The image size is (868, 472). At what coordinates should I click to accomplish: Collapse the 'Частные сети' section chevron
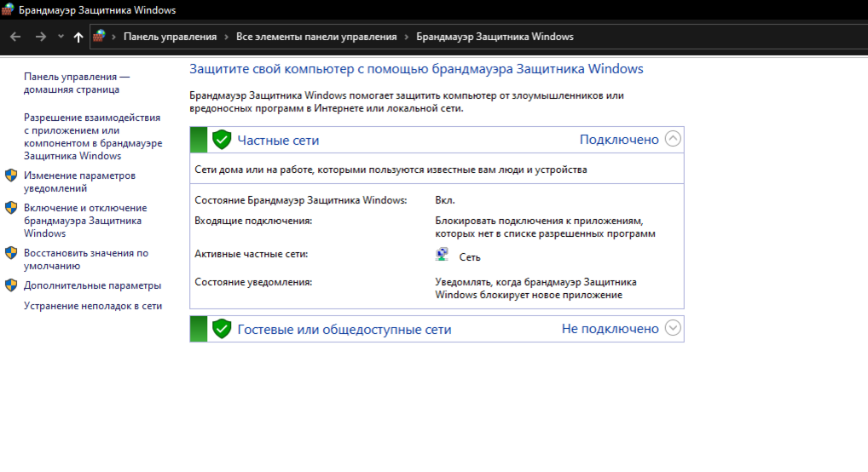click(673, 138)
